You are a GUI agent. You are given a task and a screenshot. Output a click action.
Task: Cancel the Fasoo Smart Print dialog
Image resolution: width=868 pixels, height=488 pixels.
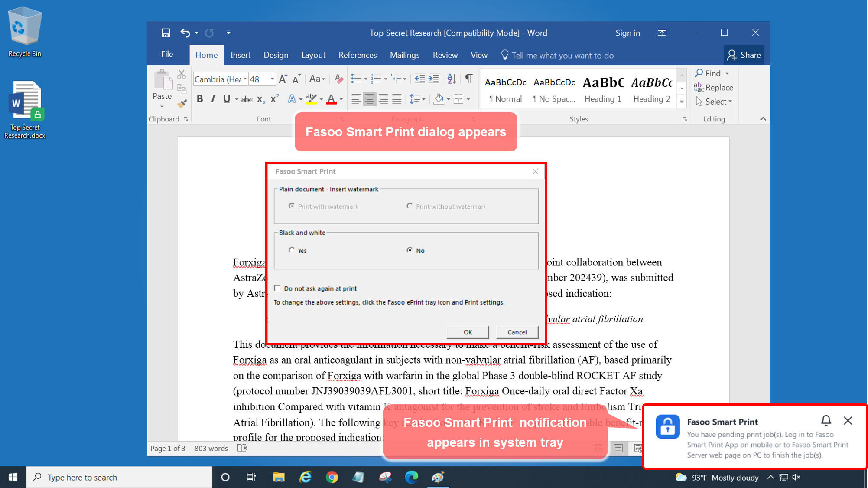click(517, 332)
